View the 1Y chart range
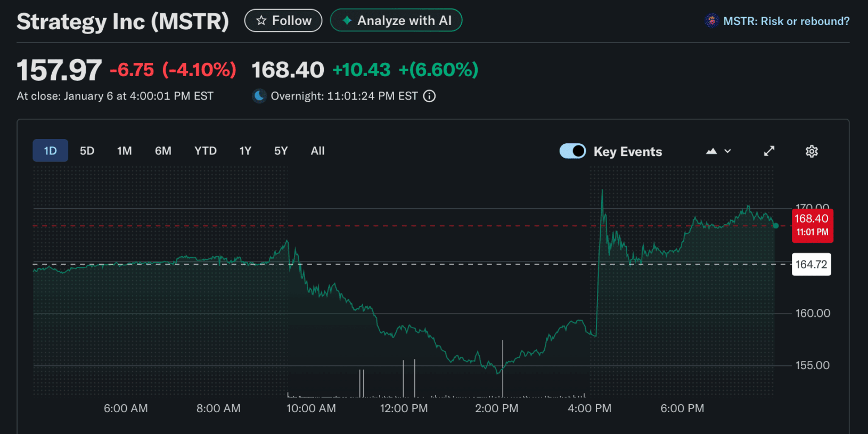Viewport: 868px width, 434px height. [245, 151]
